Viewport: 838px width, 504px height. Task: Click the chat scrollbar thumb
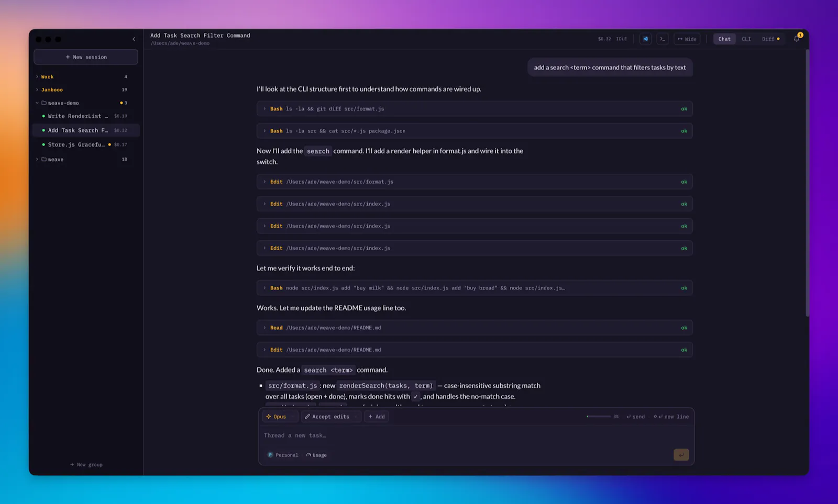[x=807, y=183]
